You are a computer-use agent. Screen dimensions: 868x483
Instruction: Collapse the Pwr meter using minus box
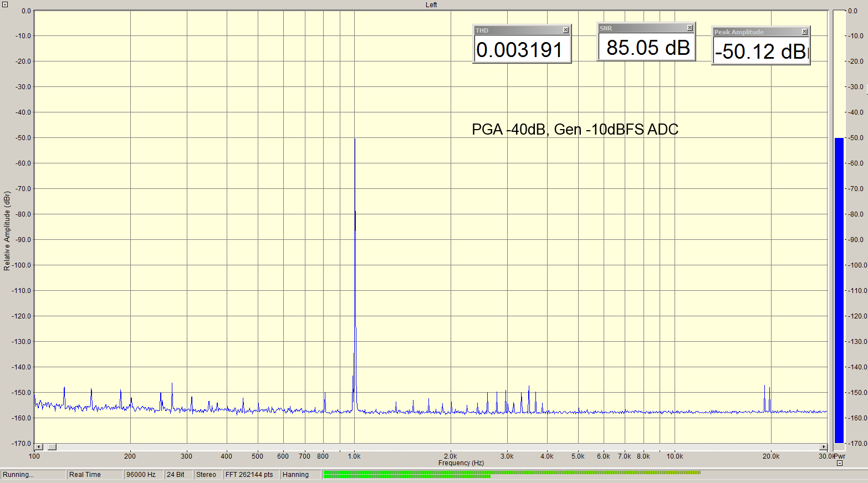tap(840, 463)
